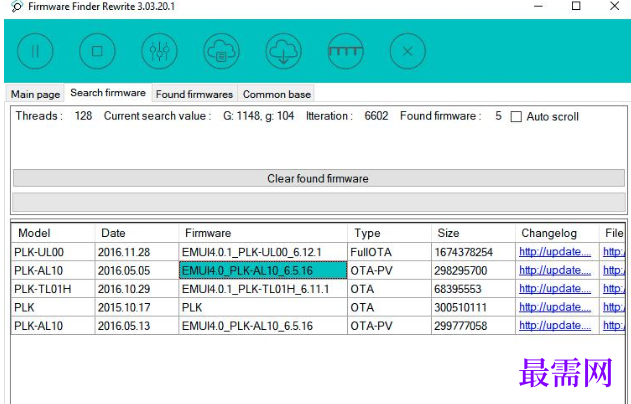The height and width of the screenshot is (404, 631).
Task: Open the Common base tab
Action: [276, 94]
